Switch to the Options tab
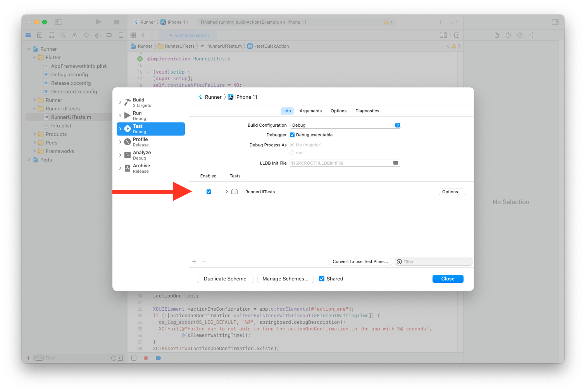Viewport: 586px width, 392px height. pos(338,111)
